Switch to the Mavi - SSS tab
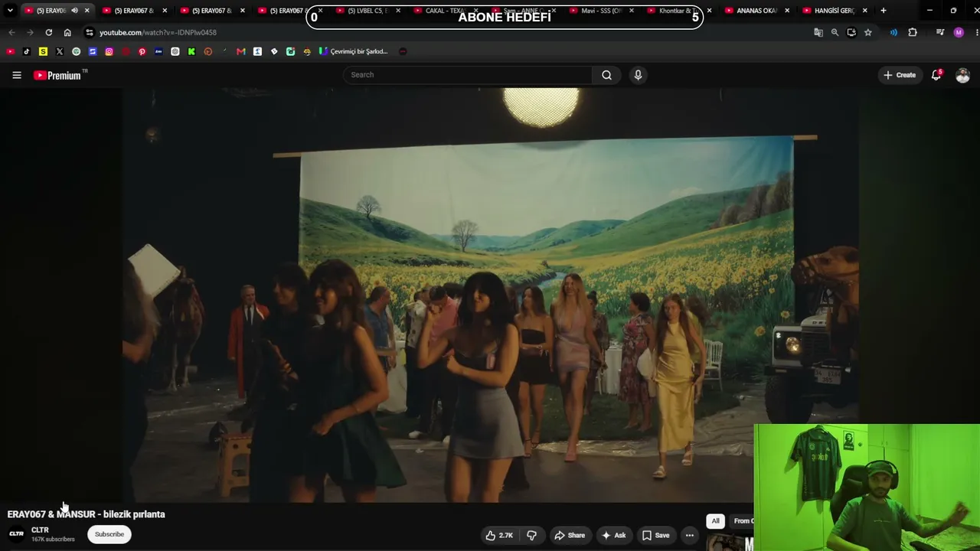 point(598,11)
